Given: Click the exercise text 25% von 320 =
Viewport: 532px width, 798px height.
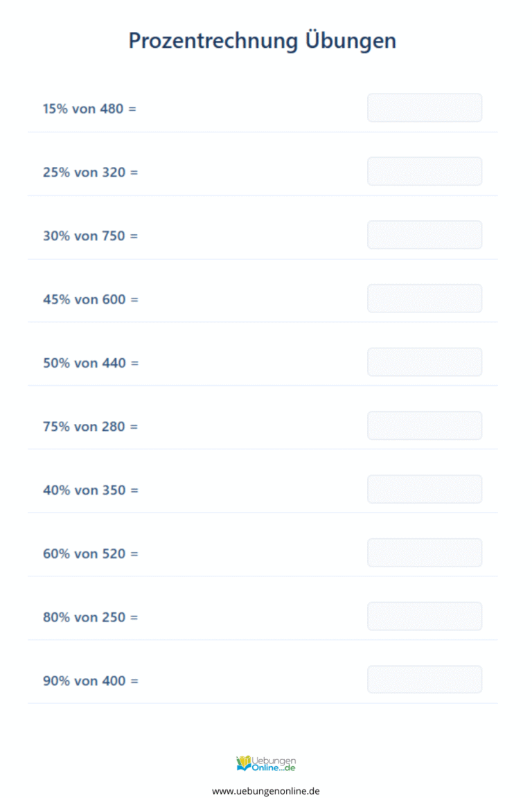Looking at the screenshot, I should 90,172.
